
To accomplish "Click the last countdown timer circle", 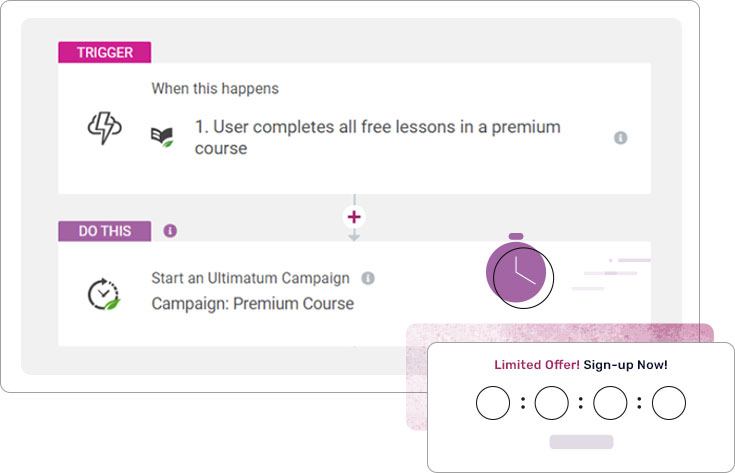I will (x=668, y=403).
